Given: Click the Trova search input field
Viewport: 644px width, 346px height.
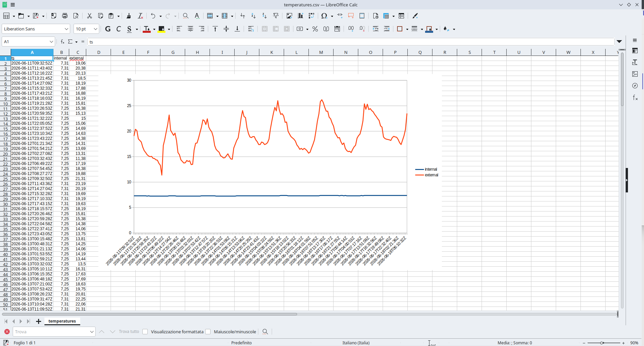Looking at the screenshot, I should click(x=51, y=332).
